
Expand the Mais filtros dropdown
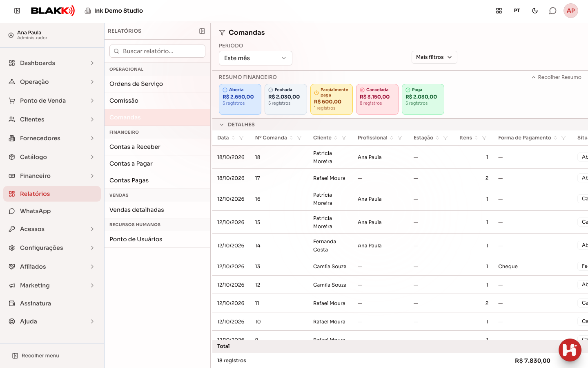(434, 57)
